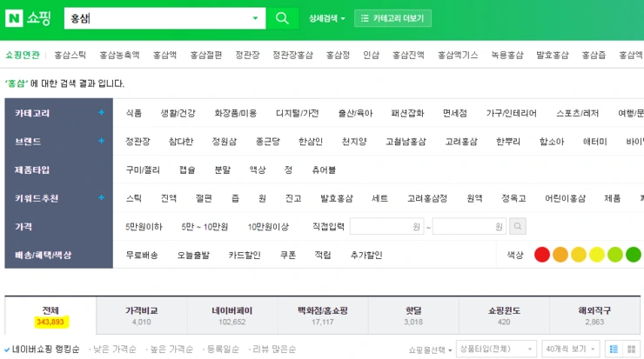Select brand 종근당

[x=268, y=142]
